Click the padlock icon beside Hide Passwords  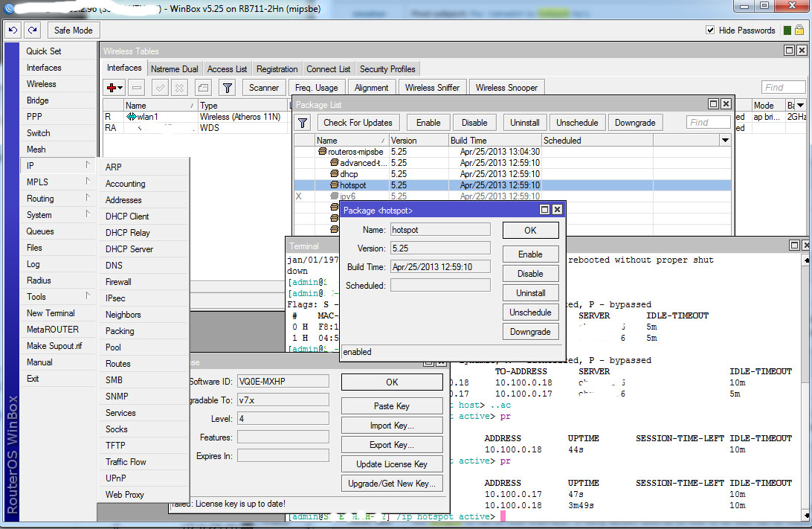click(799, 31)
